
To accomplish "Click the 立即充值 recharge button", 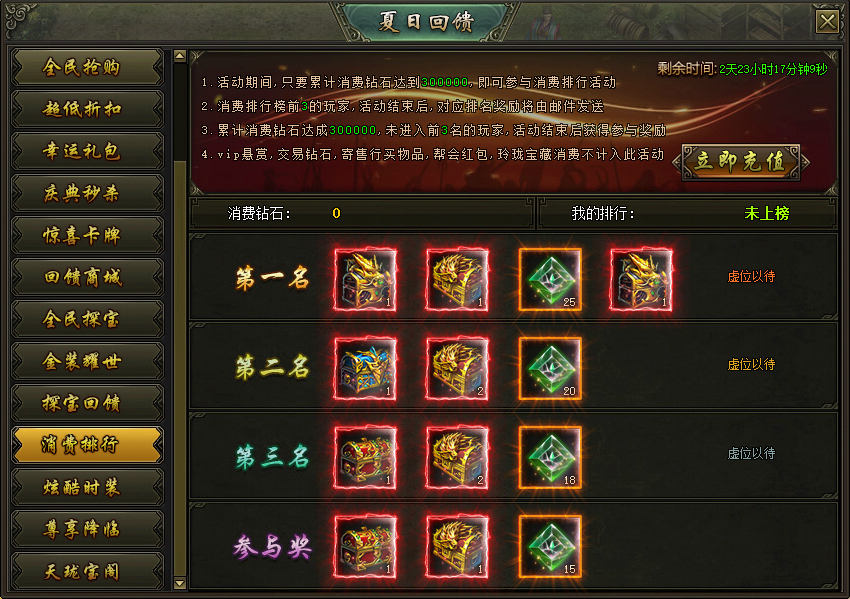I will coord(740,162).
